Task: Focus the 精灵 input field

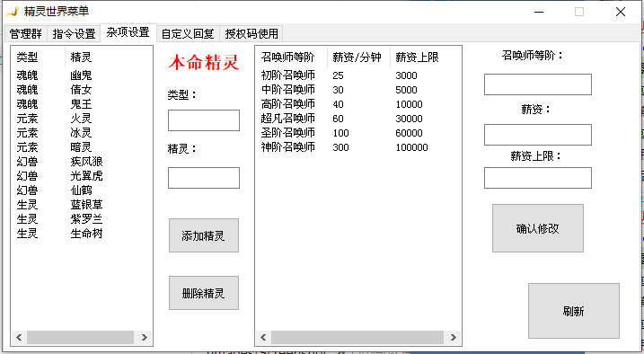Action: coord(204,178)
